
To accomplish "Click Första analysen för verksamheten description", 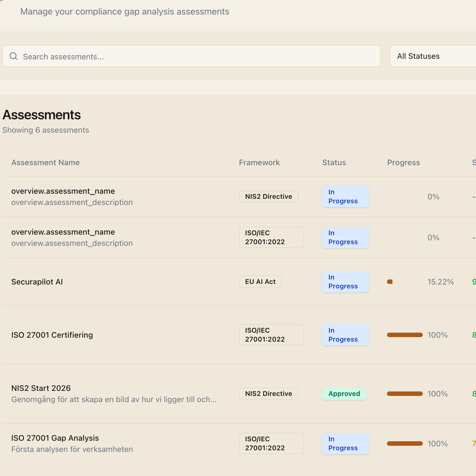I will 72,449.
